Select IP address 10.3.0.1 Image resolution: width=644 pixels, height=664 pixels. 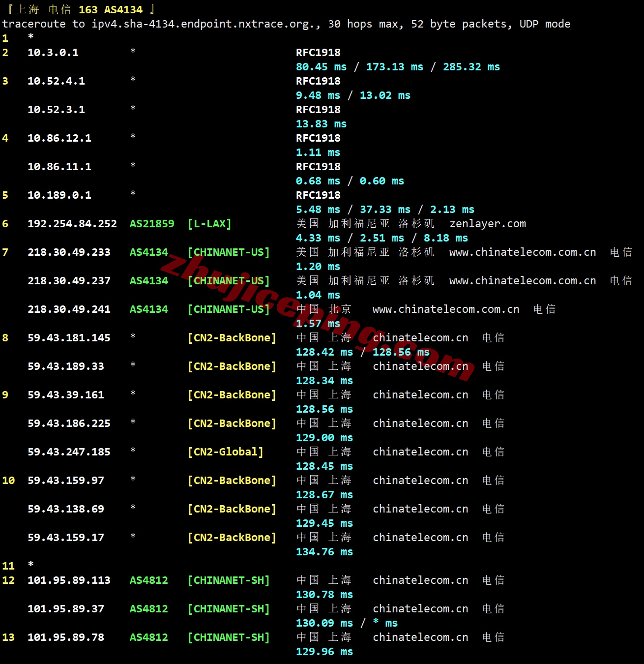pos(53,53)
